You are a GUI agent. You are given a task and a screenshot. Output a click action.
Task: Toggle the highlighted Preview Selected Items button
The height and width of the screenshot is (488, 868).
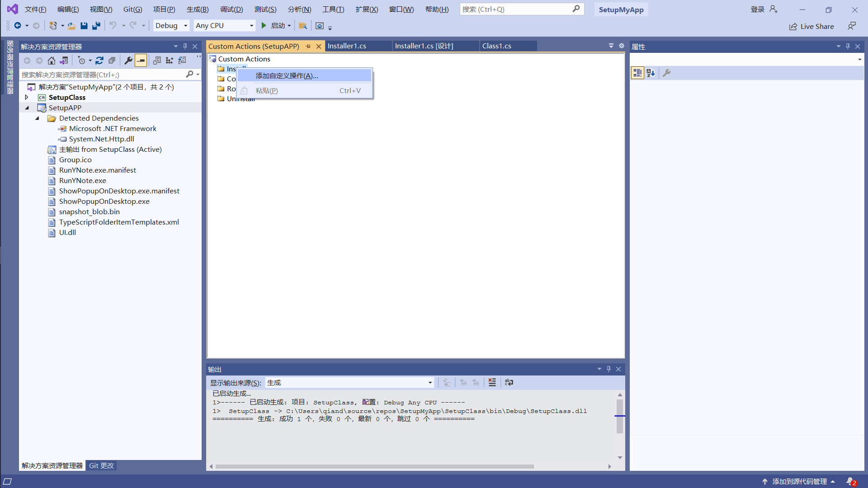[x=141, y=61]
